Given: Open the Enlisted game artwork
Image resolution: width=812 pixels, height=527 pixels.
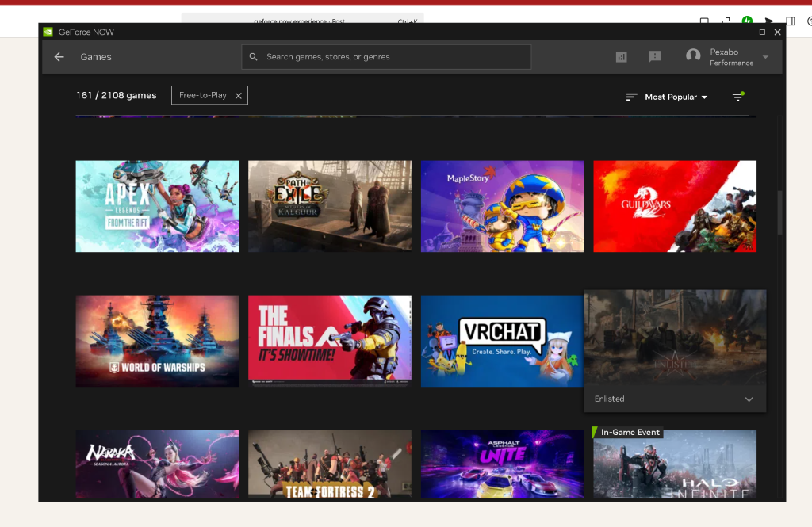Looking at the screenshot, I should click(x=675, y=338).
